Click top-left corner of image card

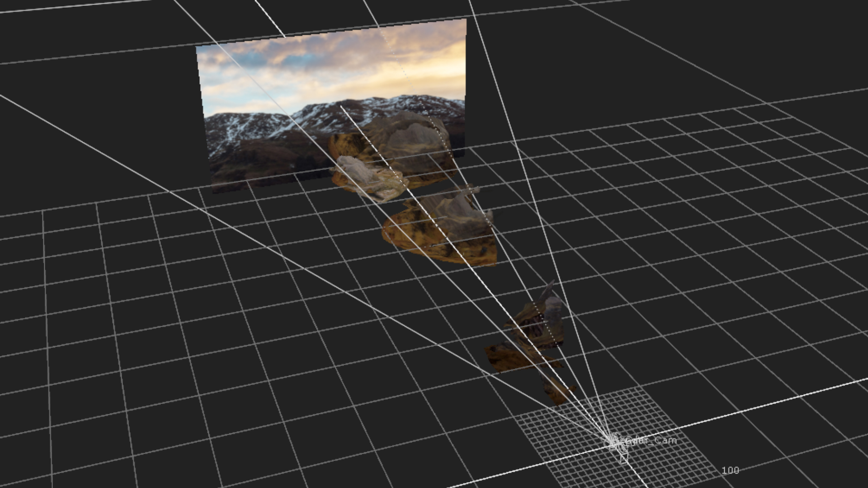198,47
